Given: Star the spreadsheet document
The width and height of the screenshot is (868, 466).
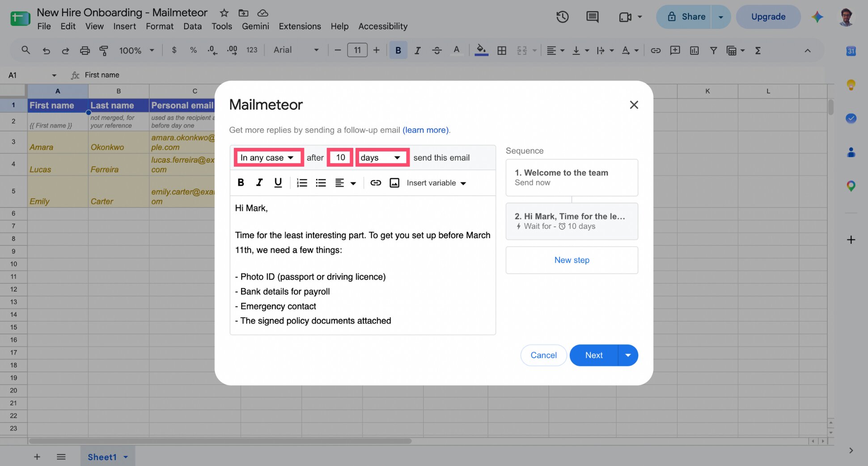Looking at the screenshot, I should [x=224, y=13].
